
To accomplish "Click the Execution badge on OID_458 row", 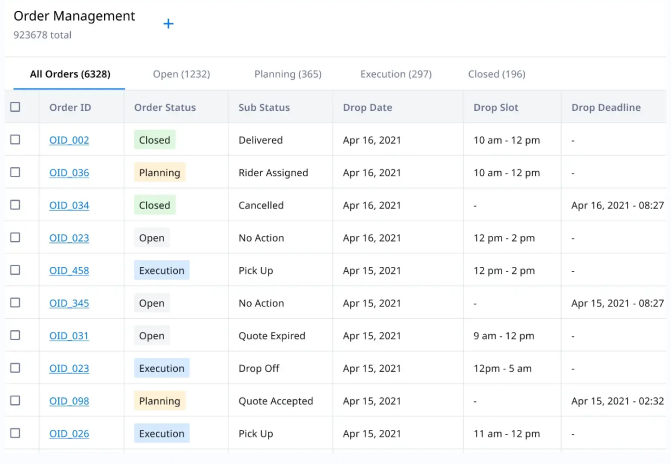I will coord(161,270).
